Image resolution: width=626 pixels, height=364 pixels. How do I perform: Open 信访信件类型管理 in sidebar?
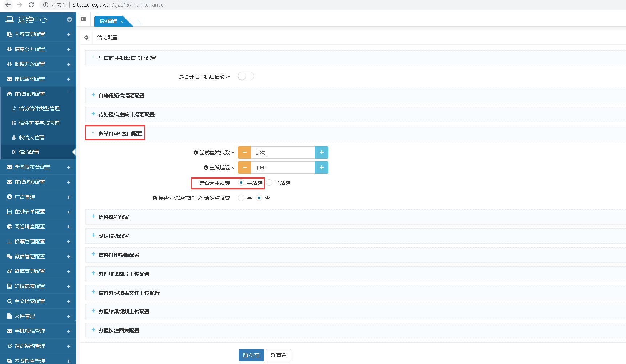pos(39,108)
